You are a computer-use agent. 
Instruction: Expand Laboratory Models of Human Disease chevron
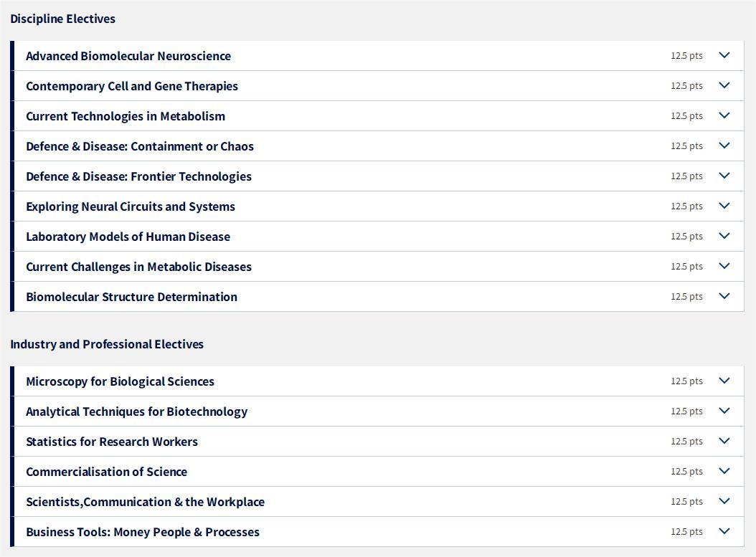coord(724,236)
